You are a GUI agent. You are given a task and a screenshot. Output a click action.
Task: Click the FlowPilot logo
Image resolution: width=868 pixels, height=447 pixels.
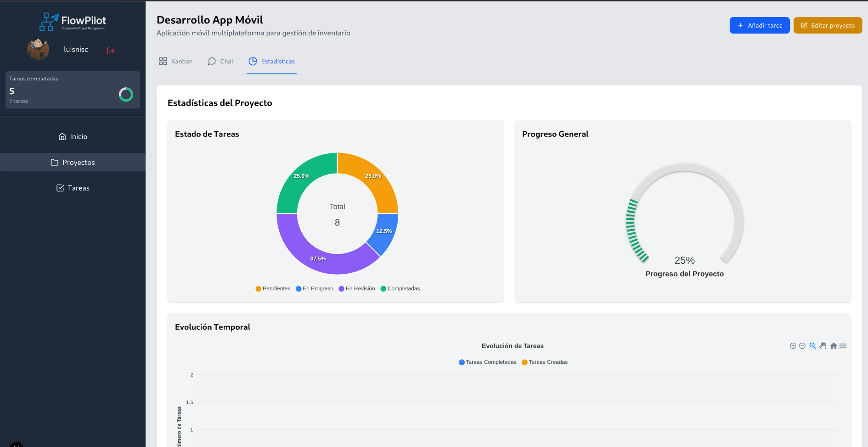click(73, 22)
